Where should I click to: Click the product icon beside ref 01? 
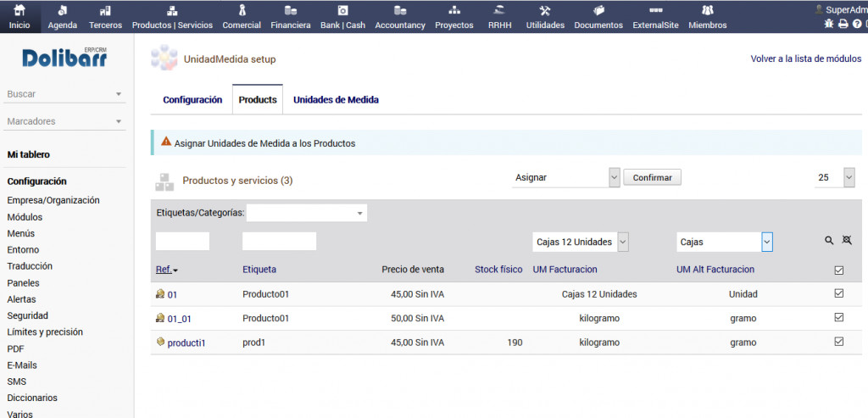(x=160, y=294)
